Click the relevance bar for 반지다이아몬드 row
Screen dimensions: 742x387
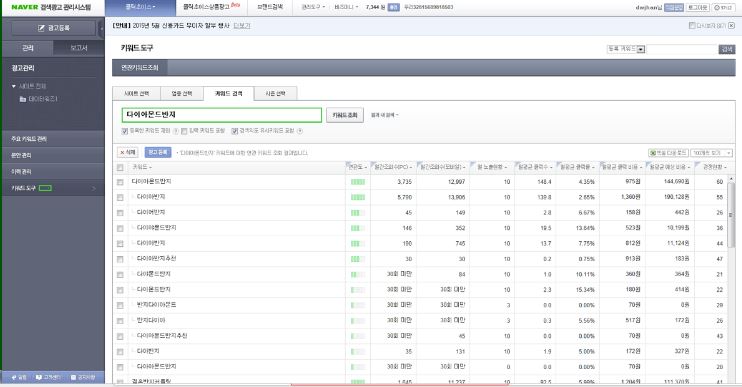358,305
